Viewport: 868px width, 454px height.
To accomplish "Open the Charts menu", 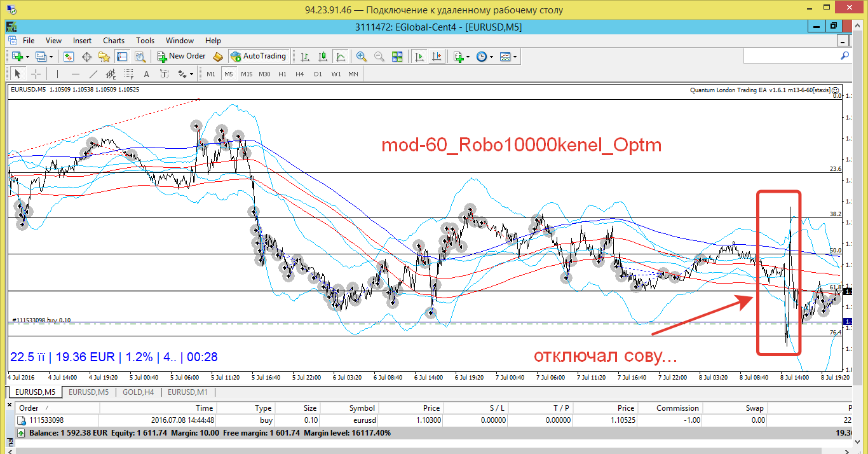I will click(114, 40).
